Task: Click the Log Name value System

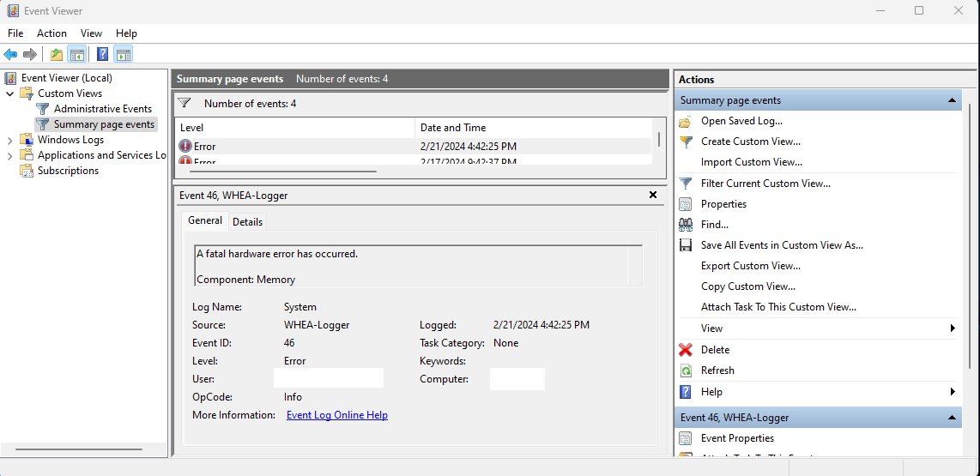Action: [300, 307]
